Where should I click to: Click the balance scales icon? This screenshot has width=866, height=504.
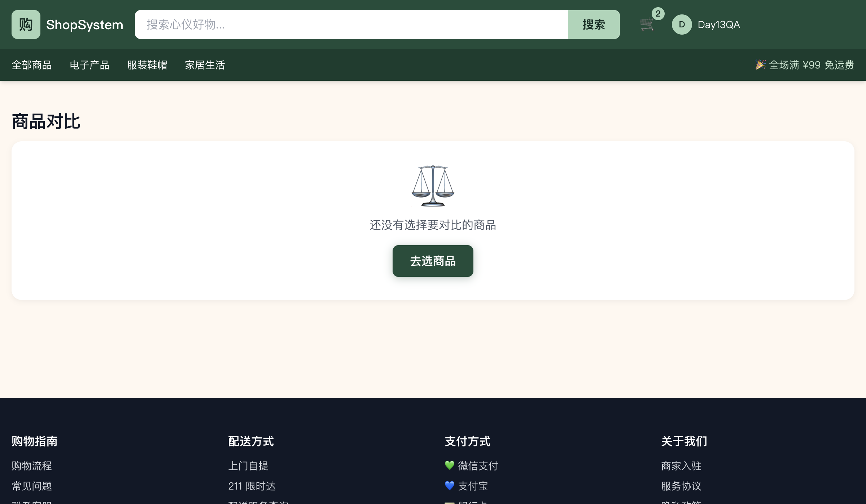(x=433, y=186)
